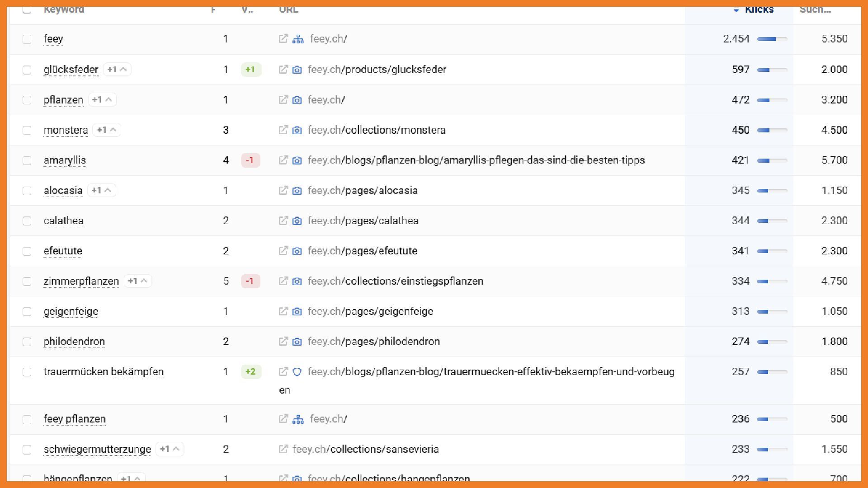This screenshot has width=868, height=488.
Task: Open the philodendron keyword details
Action: [74, 342]
